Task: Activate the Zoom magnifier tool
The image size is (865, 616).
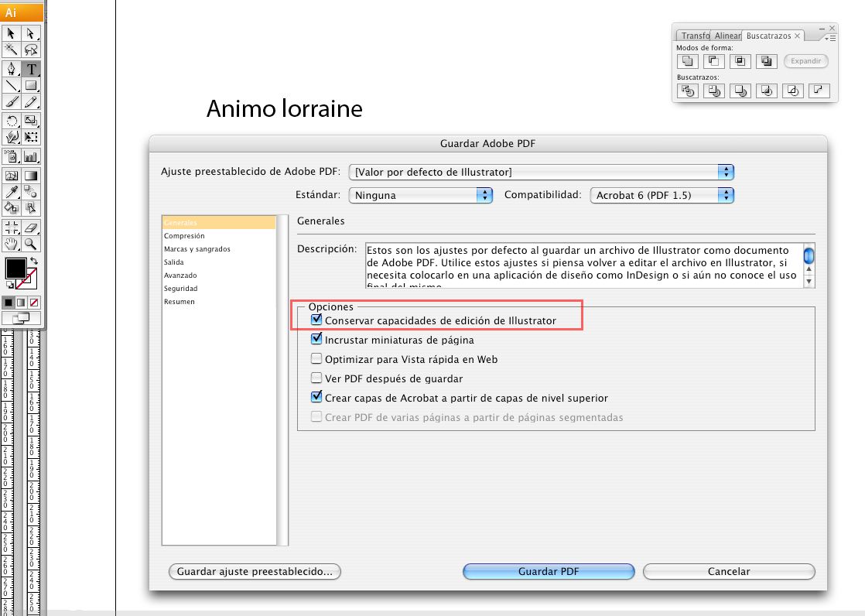Action: (31, 244)
